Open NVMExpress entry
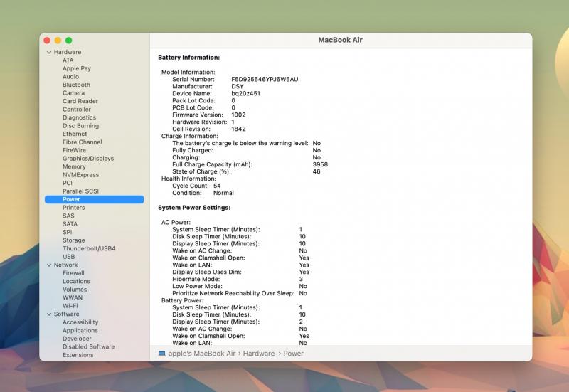This screenshot has width=569, height=392. coord(80,175)
